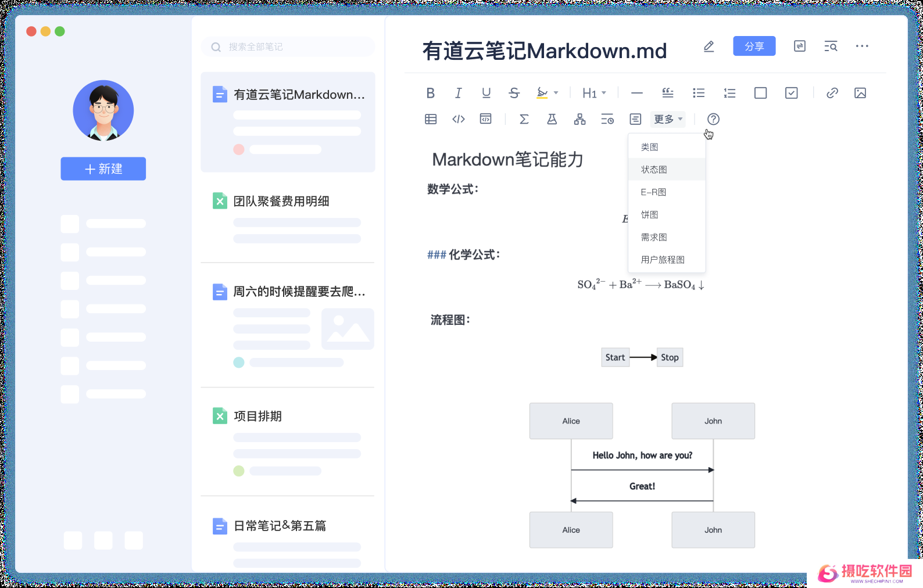Apply the highlight color pen
The image size is (923, 588).
click(542, 93)
